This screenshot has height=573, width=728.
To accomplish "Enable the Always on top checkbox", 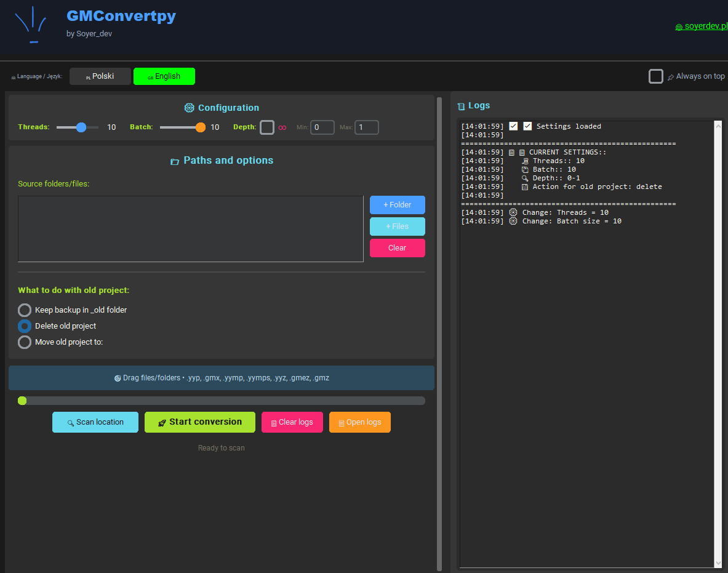I will (x=655, y=76).
